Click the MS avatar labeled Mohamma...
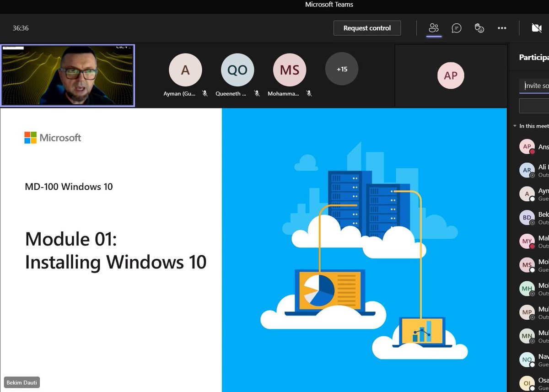549x392 pixels. click(x=289, y=70)
